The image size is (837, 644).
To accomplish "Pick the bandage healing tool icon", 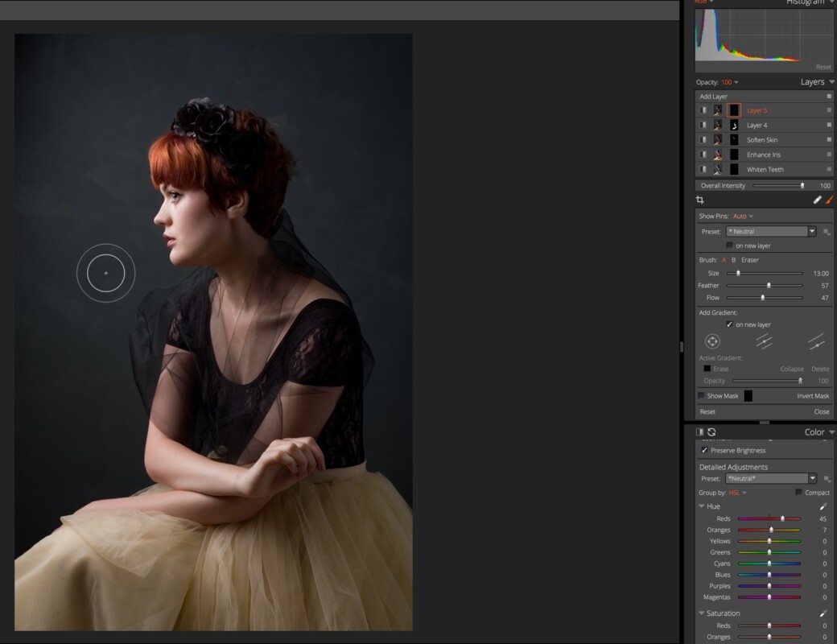I will tap(818, 200).
